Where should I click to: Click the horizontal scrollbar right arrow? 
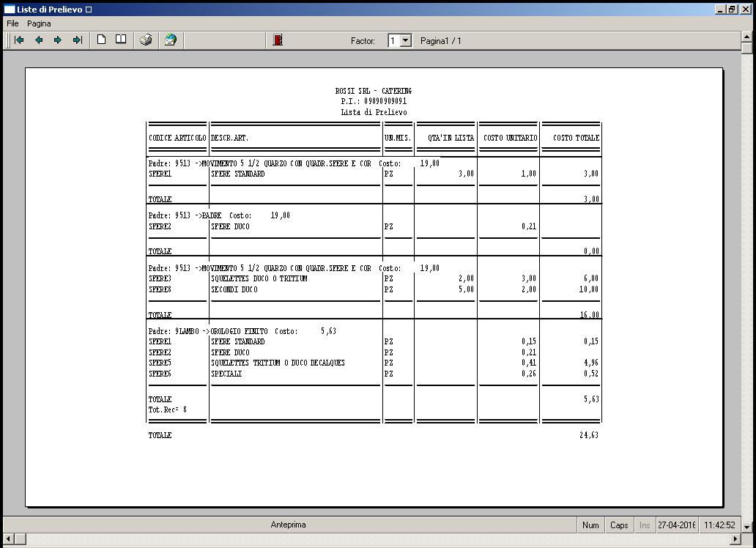[735, 538]
